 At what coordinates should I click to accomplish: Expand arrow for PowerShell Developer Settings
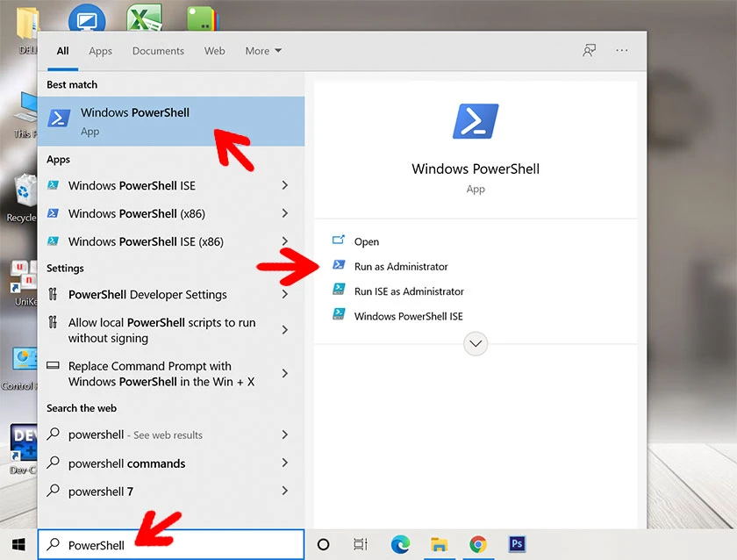click(285, 294)
